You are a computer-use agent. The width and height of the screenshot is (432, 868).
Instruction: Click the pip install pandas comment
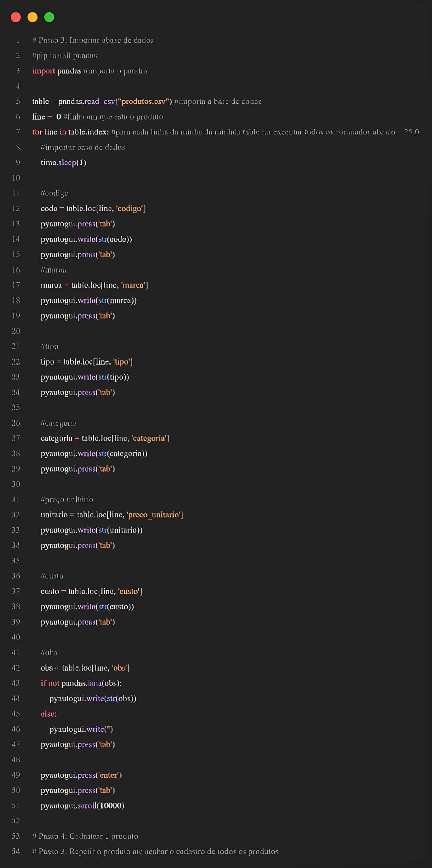coord(64,56)
